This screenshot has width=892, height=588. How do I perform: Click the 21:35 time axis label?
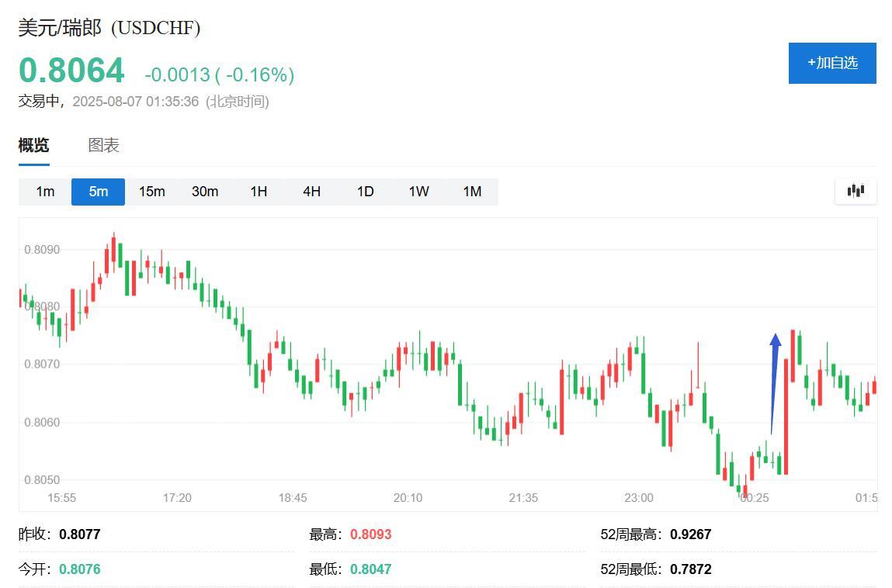pos(523,498)
